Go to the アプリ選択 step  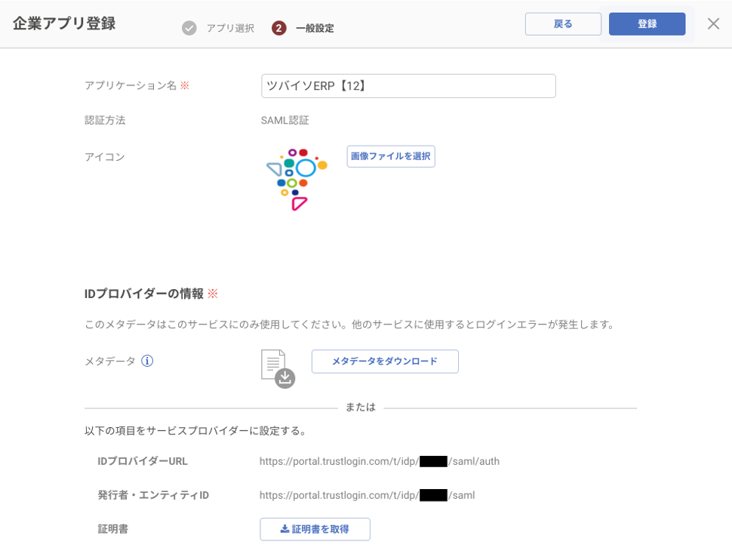[x=230, y=29]
